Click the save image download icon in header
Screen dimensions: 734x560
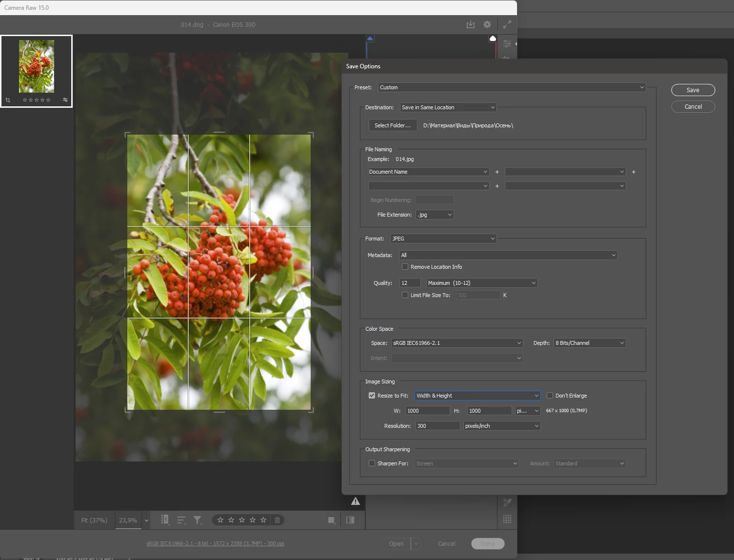(471, 24)
